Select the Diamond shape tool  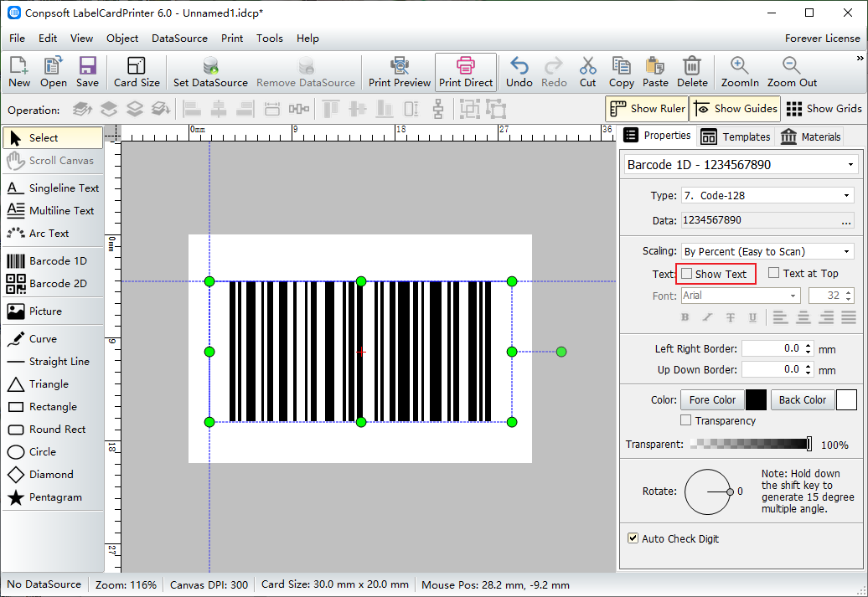pyautogui.click(x=53, y=475)
